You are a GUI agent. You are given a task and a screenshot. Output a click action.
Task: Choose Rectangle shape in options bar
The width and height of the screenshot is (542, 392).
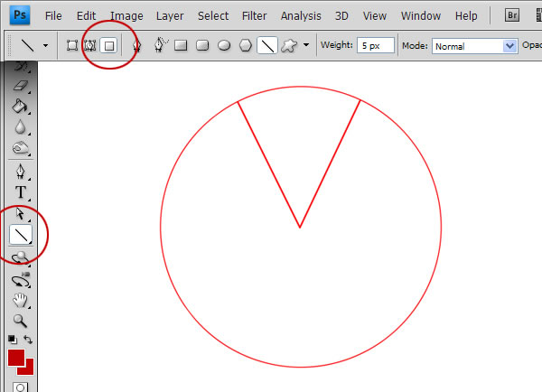pos(181,45)
